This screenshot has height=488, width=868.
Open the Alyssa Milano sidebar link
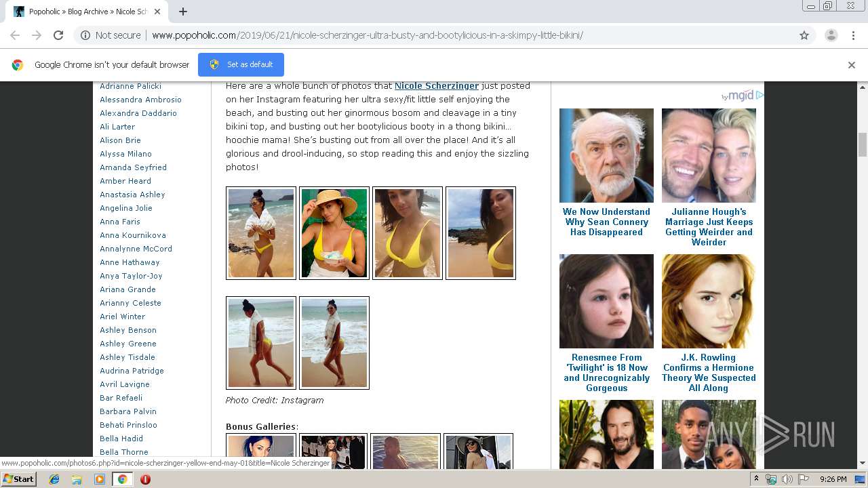pyautogui.click(x=126, y=154)
